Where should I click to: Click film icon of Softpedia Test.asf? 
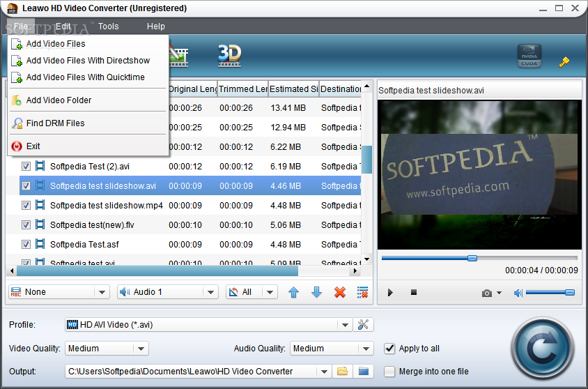pyautogui.click(x=40, y=244)
